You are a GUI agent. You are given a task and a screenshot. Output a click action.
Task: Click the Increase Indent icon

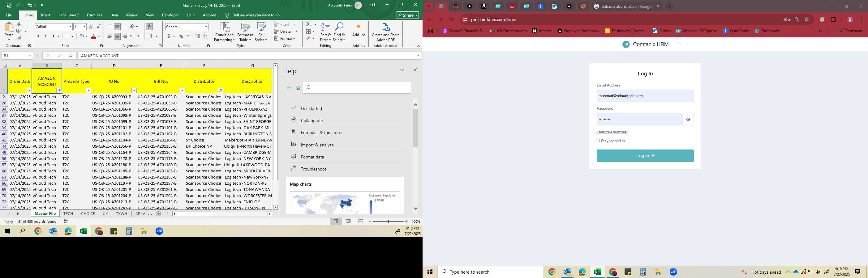(x=140, y=36)
